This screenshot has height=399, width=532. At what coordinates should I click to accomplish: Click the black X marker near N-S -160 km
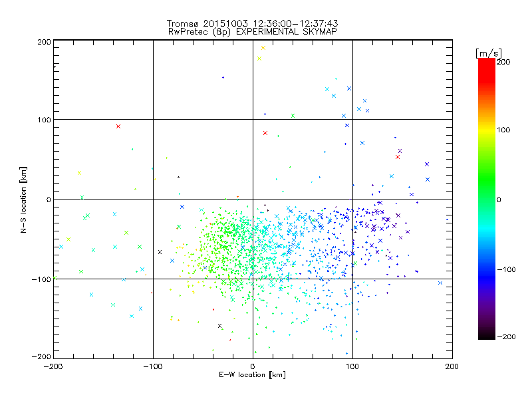(x=219, y=326)
